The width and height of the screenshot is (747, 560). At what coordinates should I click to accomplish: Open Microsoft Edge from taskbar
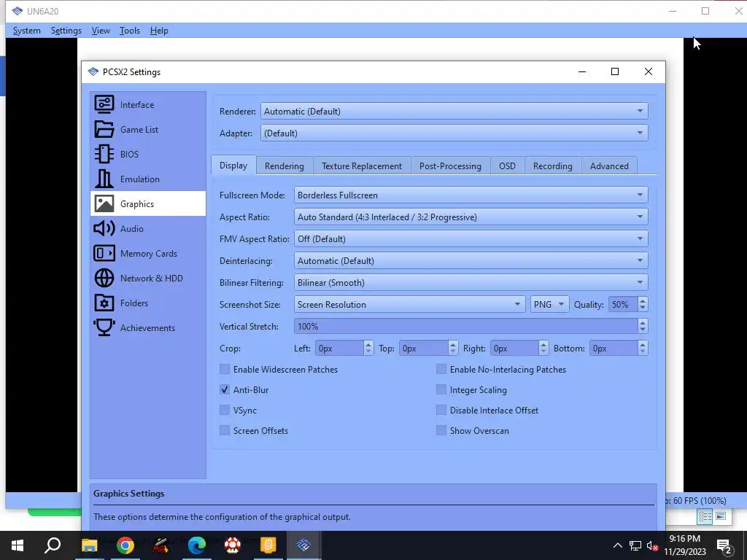(197, 545)
